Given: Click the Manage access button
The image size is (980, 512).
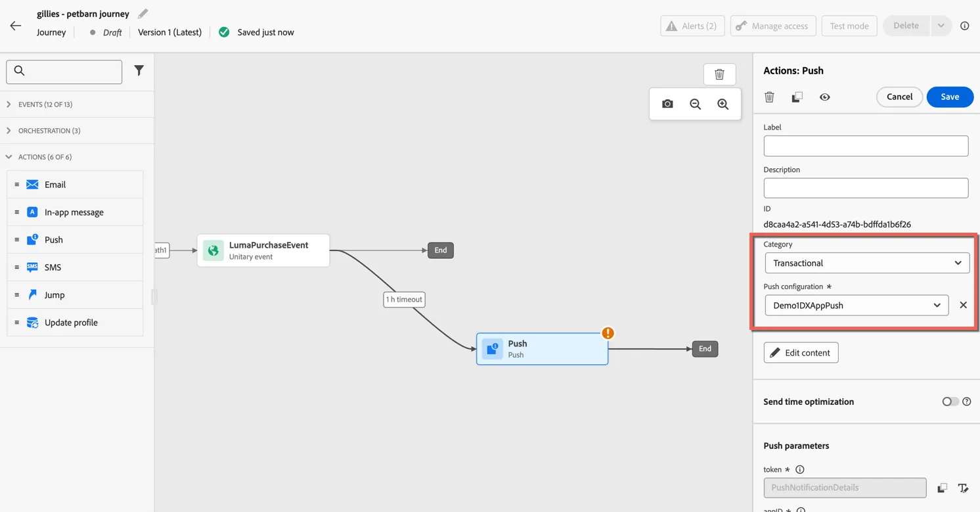Looking at the screenshot, I should pyautogui.click(x=773, y=26).
